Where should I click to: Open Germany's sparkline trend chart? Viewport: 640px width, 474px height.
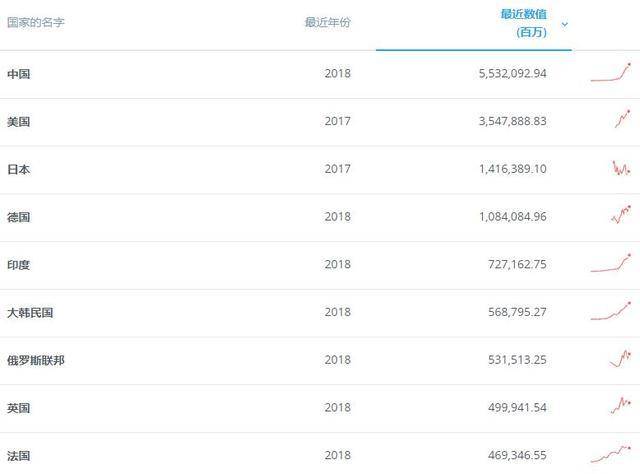tap(620, 215)
